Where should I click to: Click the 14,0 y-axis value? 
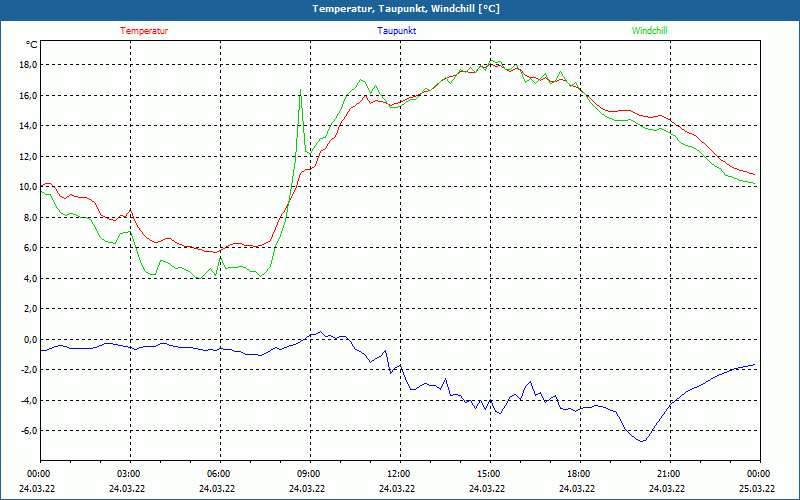pyautogui.click(x=28, y=126)
